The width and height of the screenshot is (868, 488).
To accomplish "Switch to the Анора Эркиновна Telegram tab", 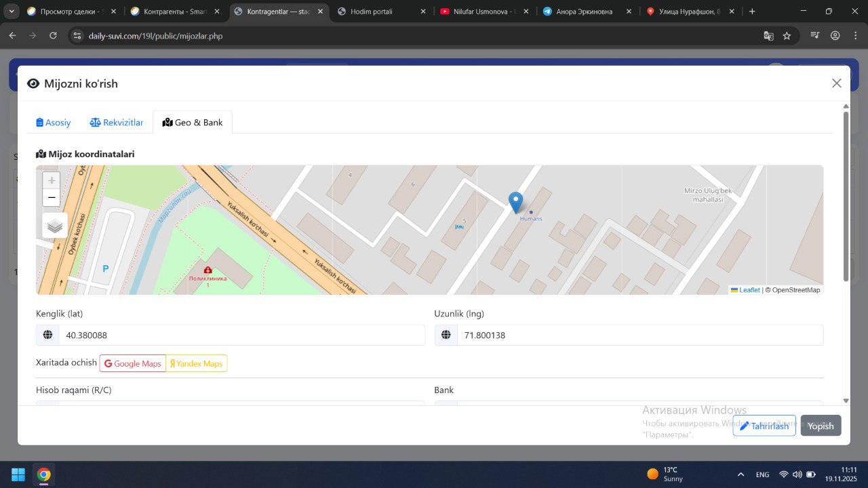I will (x=588, y=12).
